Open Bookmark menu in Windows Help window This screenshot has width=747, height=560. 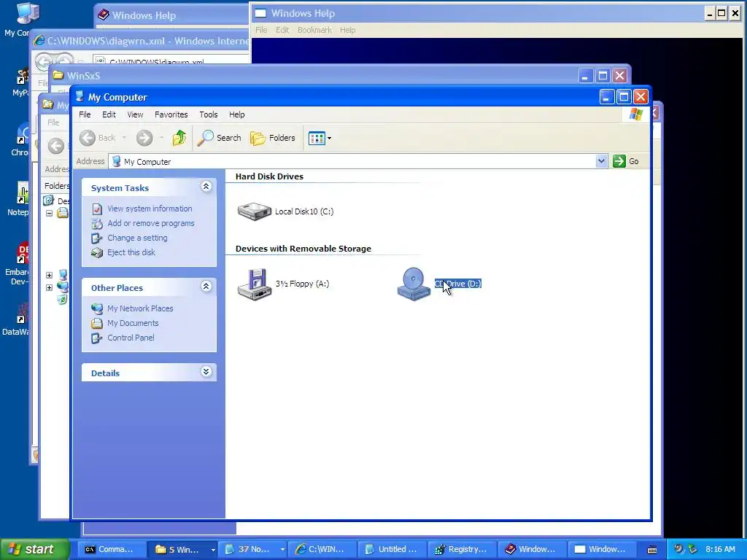(x=314, y=30)
